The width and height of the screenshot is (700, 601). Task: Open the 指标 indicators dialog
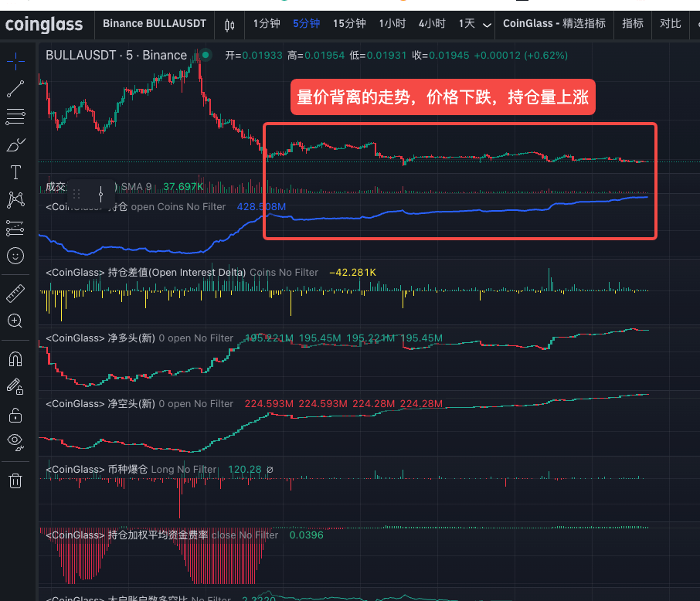pos(633,24)
